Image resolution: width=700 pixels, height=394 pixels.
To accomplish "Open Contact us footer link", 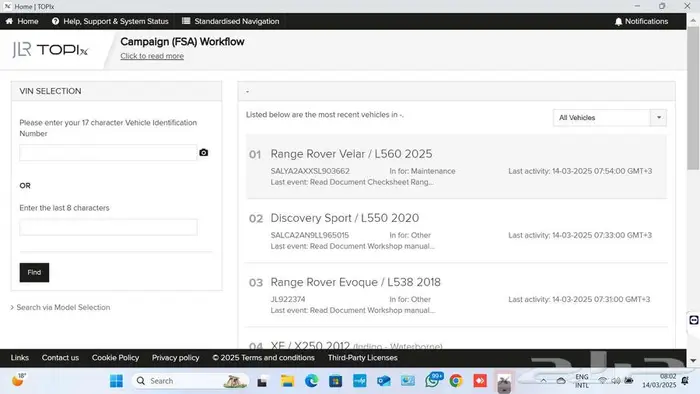I will pyautogui.click(x=60, y=358).
